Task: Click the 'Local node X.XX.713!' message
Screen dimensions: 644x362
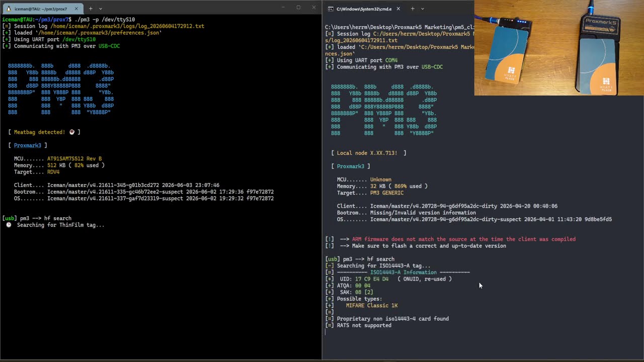Action: (367, 153)
